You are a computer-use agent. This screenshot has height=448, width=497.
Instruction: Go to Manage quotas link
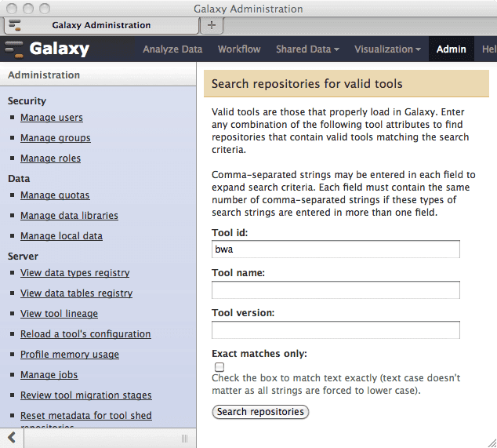tap(55, 195)
